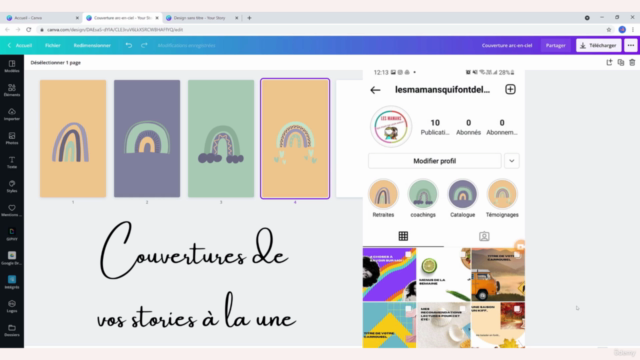Open the Instagram profile picture
Screen dimensions: 640x360
(x=391, y=127)
